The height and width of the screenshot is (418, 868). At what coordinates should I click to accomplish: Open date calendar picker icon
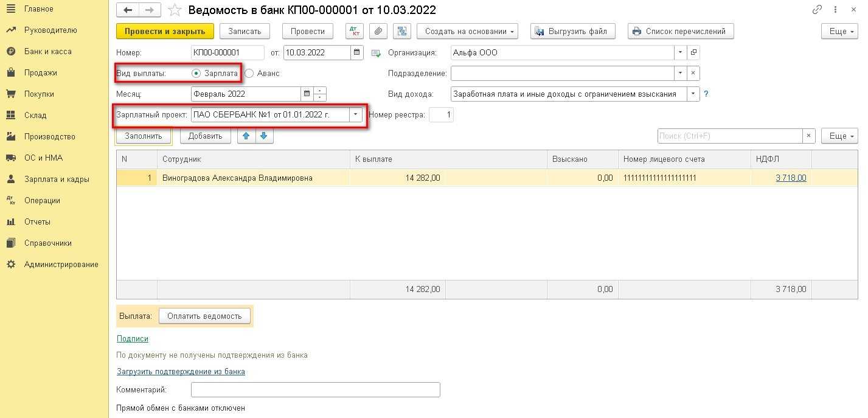[x=357, y=53]
